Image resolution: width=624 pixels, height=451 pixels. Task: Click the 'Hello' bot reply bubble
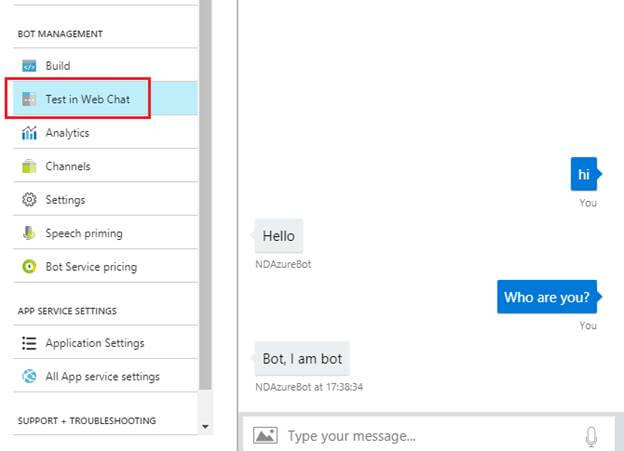pos(278,236)
